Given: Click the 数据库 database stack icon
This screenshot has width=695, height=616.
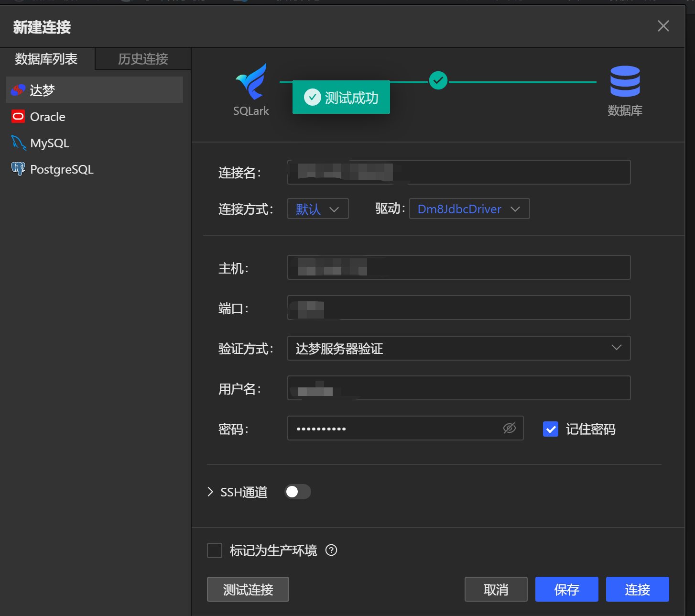Looking at the screenshot, I should (625, 81).
